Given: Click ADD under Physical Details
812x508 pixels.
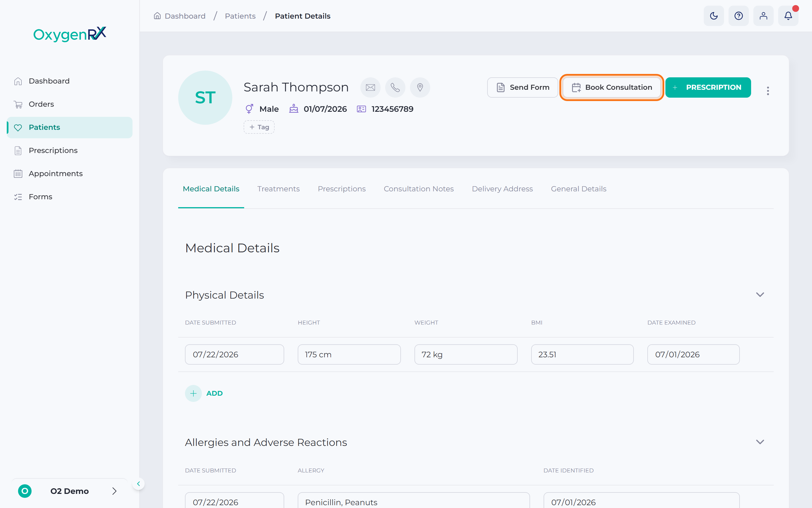Looking at the screenshot, I should (x=214, y=393).
